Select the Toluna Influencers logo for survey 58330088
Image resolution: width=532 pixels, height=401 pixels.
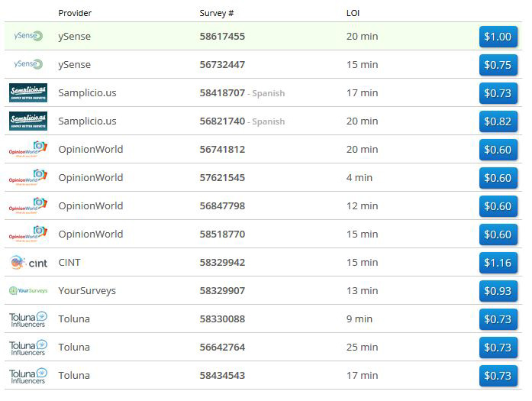click(x=28, y=319)
